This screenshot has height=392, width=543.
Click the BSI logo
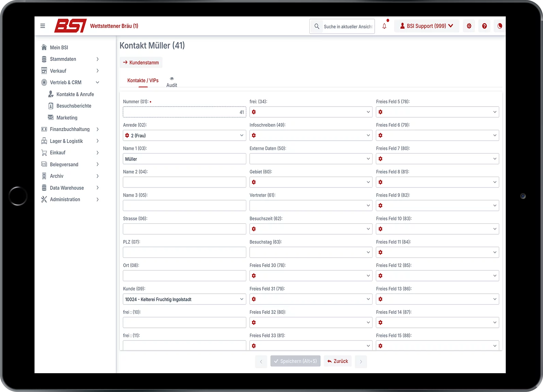[70, 26]
